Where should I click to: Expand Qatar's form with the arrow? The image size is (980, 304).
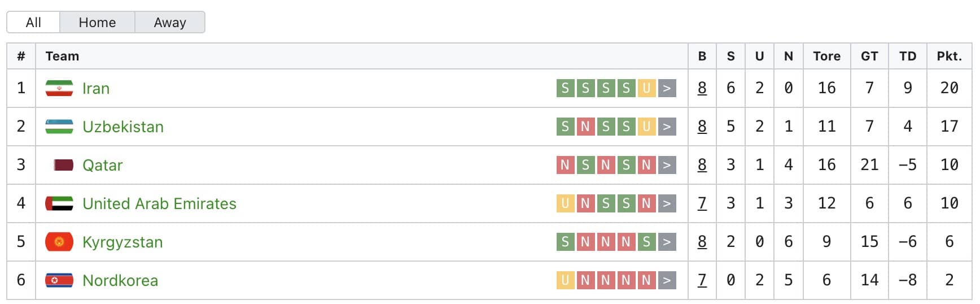(x=667, y=165)
